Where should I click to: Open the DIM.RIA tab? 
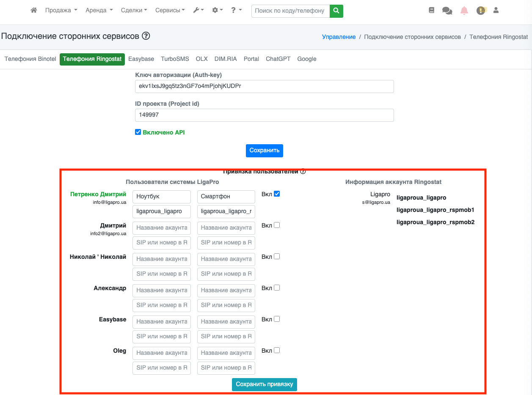226,59
